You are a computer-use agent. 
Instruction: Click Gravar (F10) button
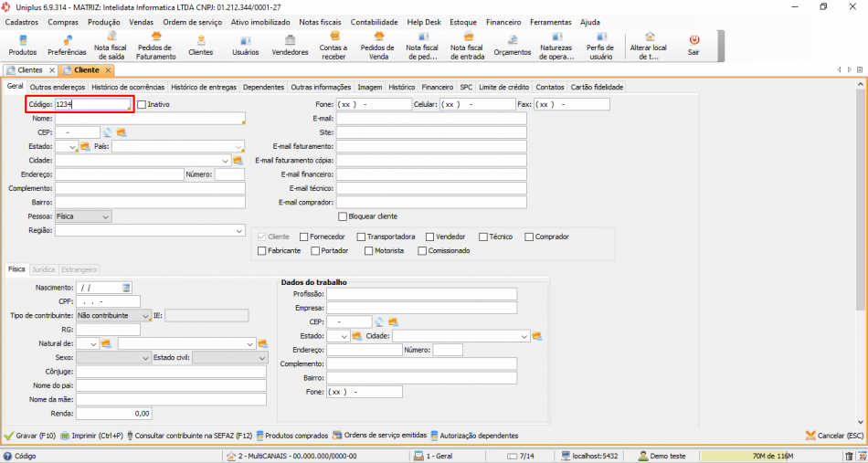[x=30, y=436]
